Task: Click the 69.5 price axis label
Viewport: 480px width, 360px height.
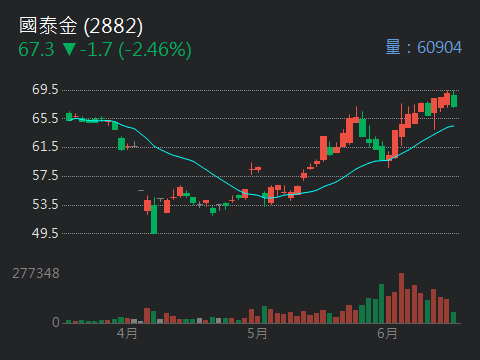Action: tap(45, 89)
